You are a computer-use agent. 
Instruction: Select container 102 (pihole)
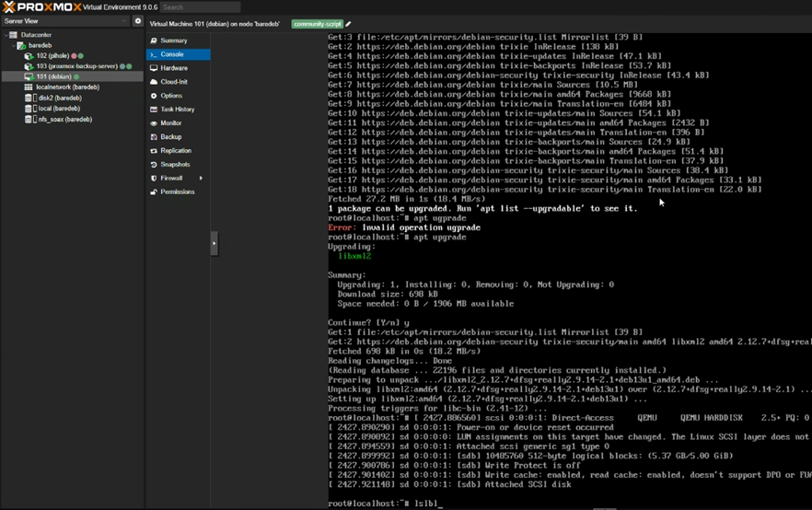pos(52,56)
